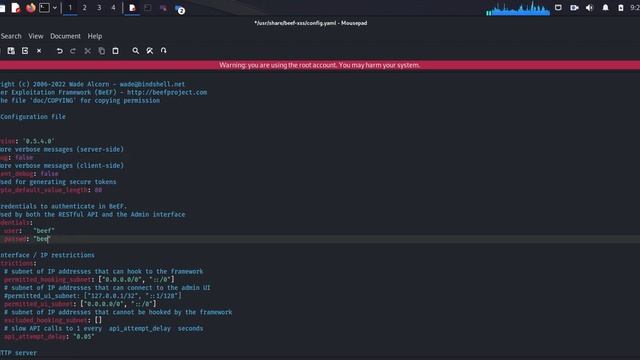Image resolution: width=640 pixels, height=360 pixels.
Task: Click the Copy toolbar icon
Action: (101, 51)
